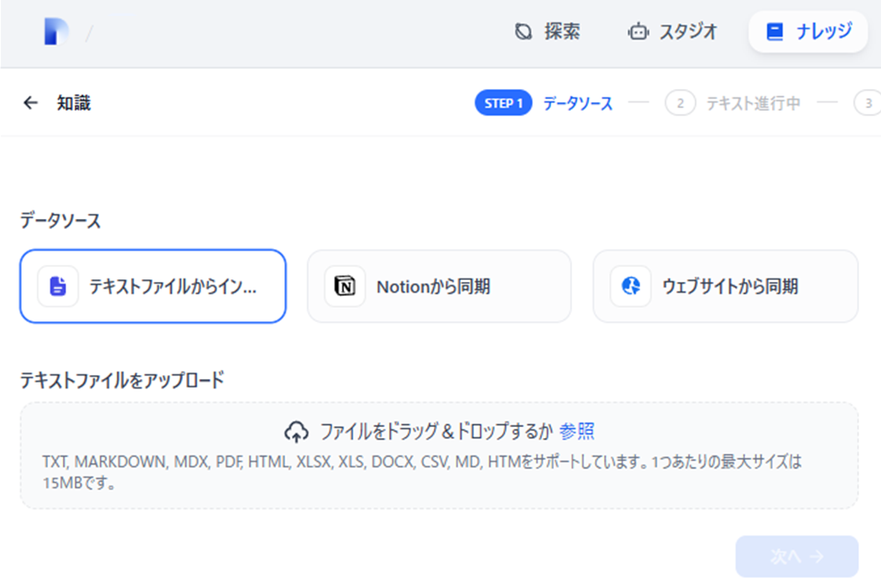Switch to the ナレッジ tab

coord(807,31)
